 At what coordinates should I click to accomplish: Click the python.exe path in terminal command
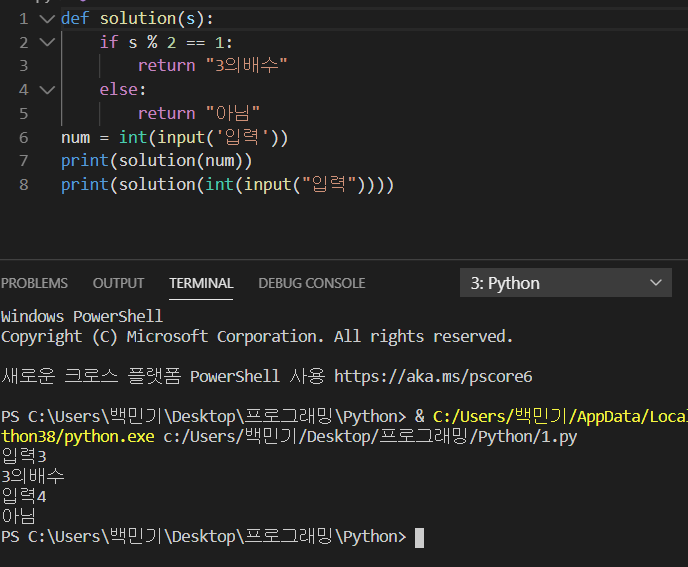point(77,437)
